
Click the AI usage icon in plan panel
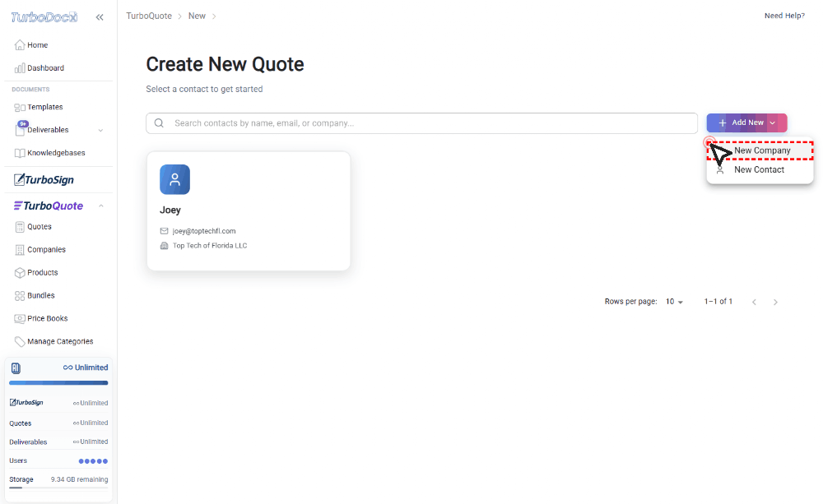(x=16, y=368)
